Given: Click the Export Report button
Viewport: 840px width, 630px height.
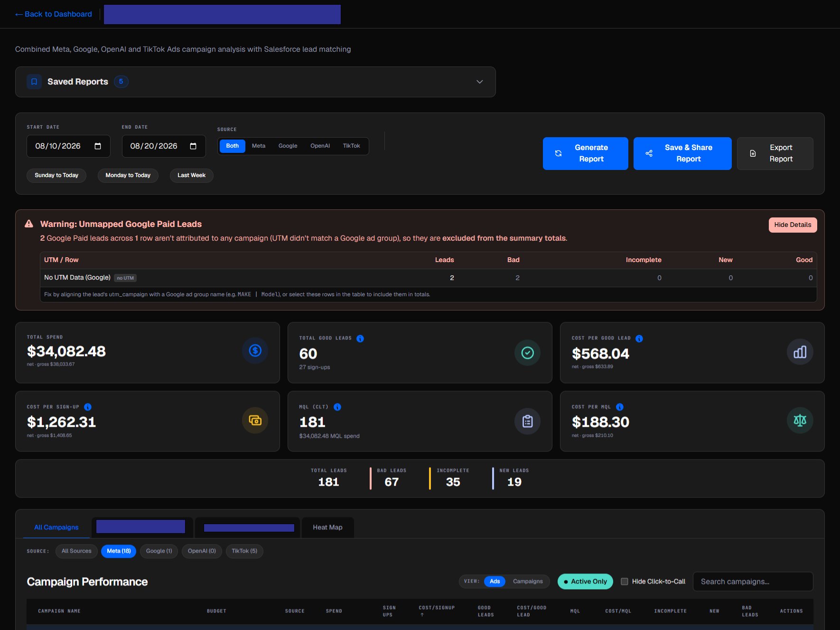Looking at the screenshot, I should click(x=775, y=153).
